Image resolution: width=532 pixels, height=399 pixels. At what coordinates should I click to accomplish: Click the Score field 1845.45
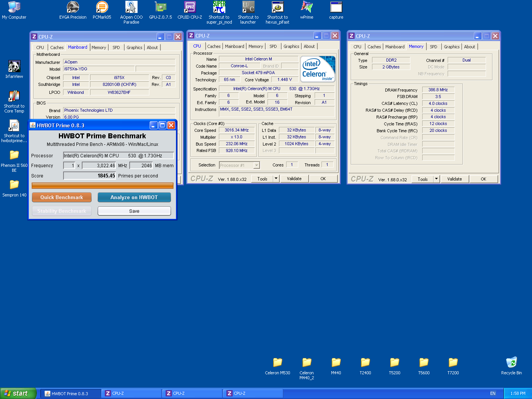[90, 176]
